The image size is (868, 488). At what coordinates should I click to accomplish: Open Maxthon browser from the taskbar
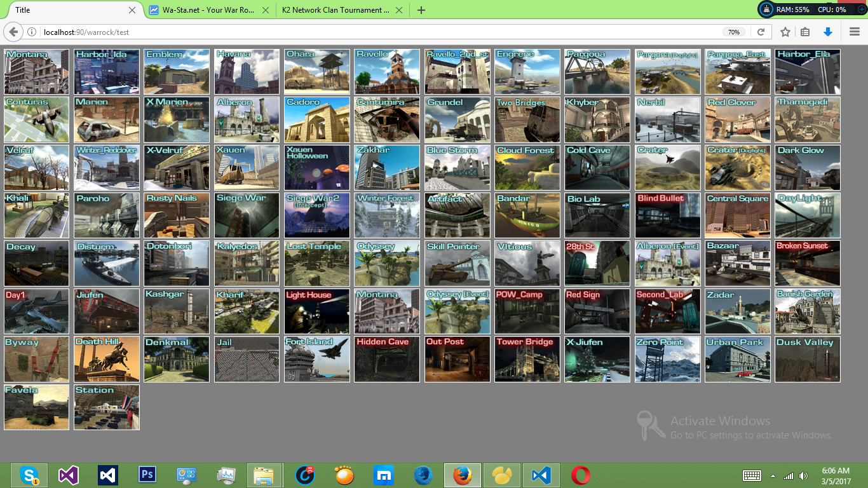click(x=384, y=475)
